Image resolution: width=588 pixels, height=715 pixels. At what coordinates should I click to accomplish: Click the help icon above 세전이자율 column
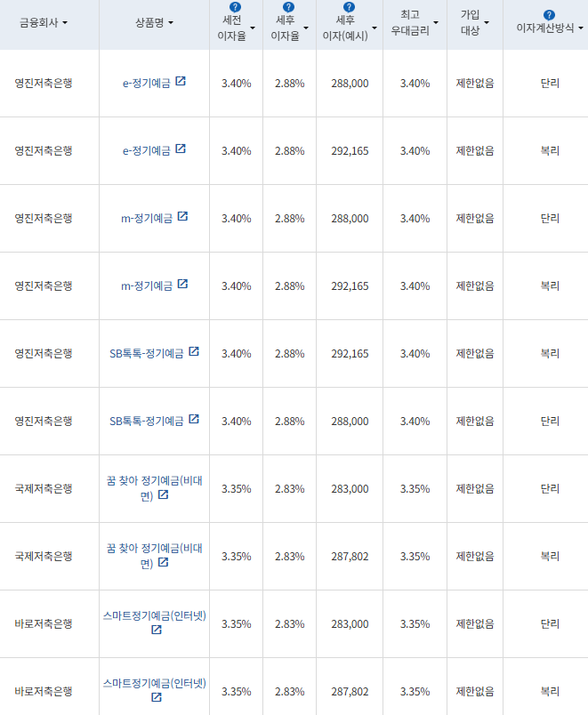[234, 9]
